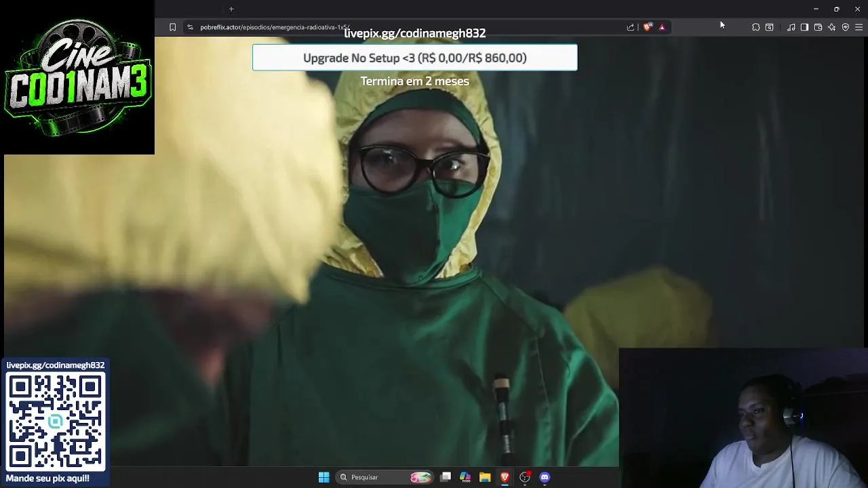This screenshot has width=868, height=488.
Task: Click the 'Mande seu pix aqui!!' caption
Action: point(47,479)
